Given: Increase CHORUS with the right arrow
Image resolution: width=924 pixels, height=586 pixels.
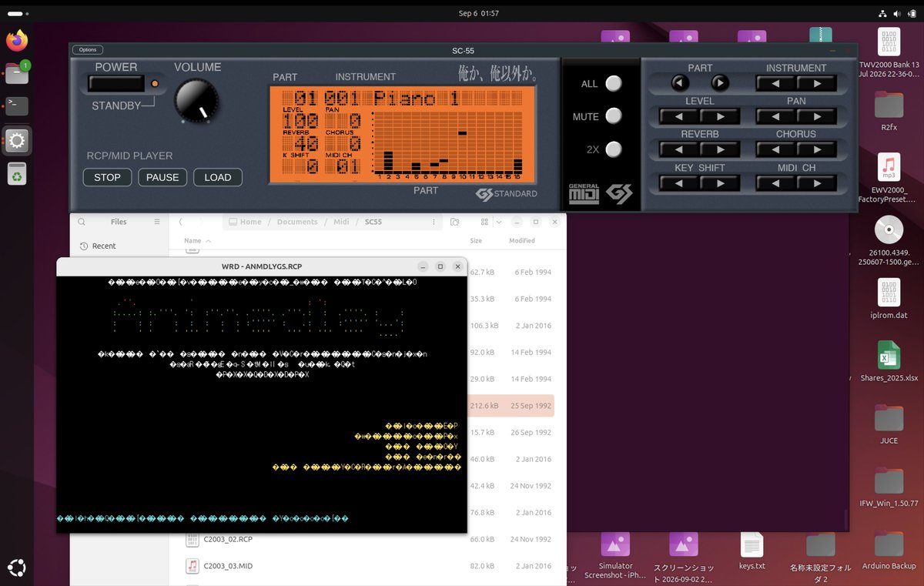Looking at the screenshot, I should pos(816,149).
